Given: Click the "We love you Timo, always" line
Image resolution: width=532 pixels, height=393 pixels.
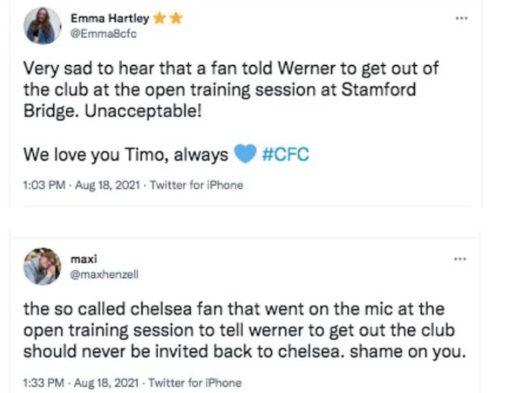Looking at the screenshot, I should coord(125,154).
